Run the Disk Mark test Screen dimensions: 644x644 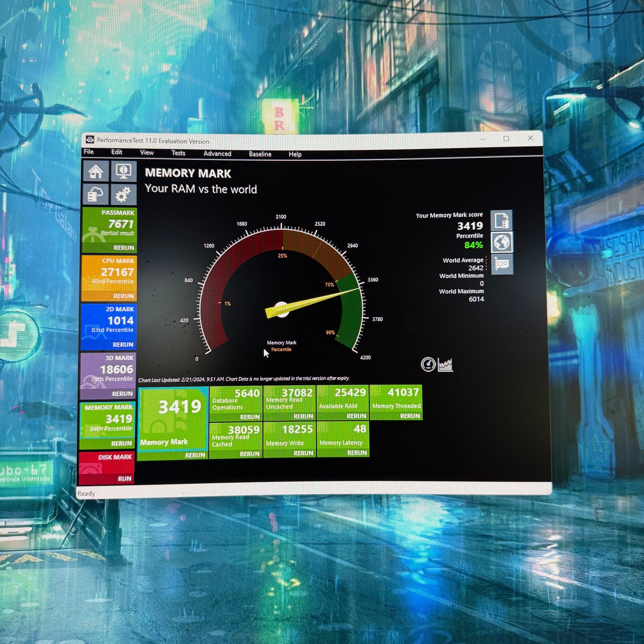(124, 479)
